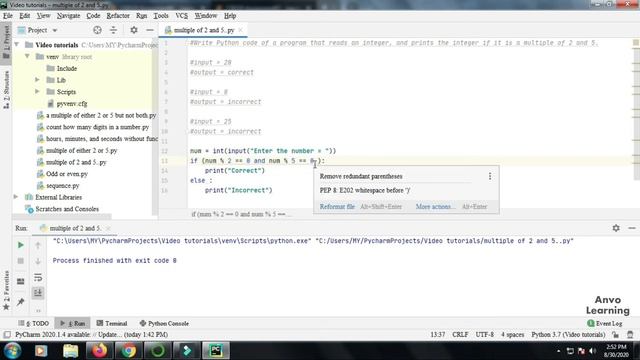Click the tool windows toggle in status bar corner
The width and height of the screenshot is (640, 360).
pos(7,335)
